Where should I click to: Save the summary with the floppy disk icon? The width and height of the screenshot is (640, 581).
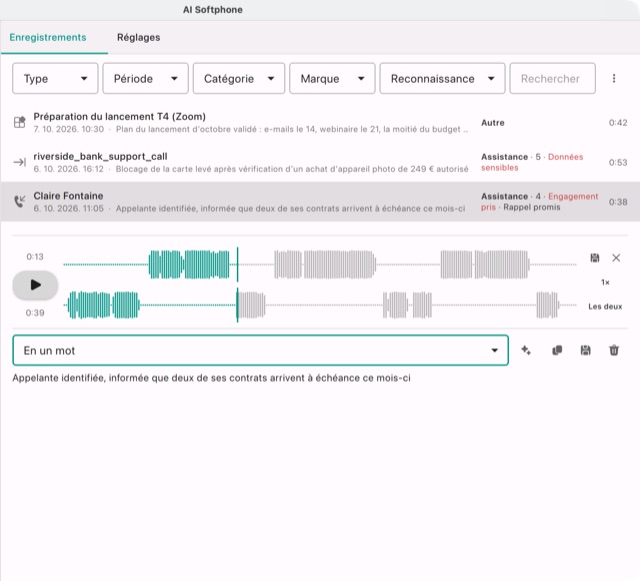tap(585, 350)
